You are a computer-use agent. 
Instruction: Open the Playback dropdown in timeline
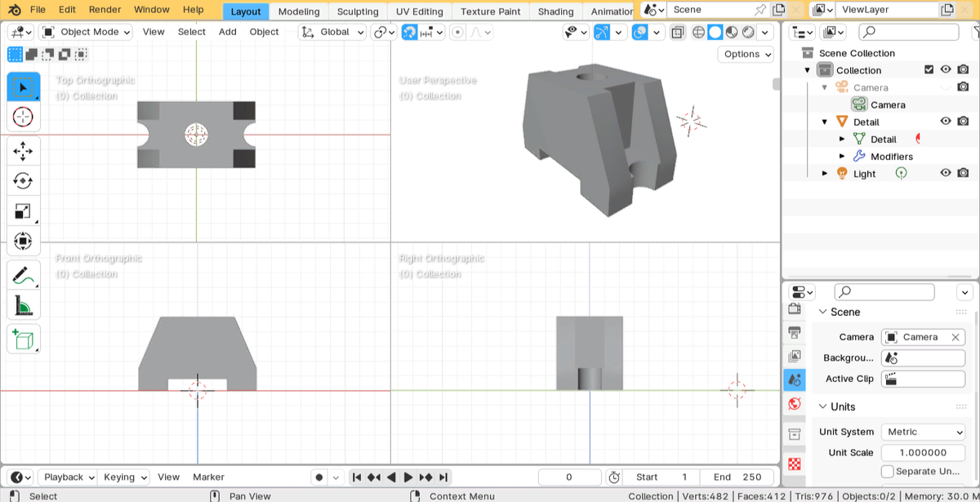pos(69,477)
